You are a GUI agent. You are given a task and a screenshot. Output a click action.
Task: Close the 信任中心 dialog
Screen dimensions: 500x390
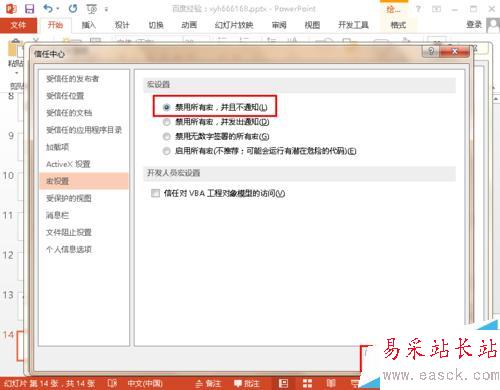tap(454, 52)
